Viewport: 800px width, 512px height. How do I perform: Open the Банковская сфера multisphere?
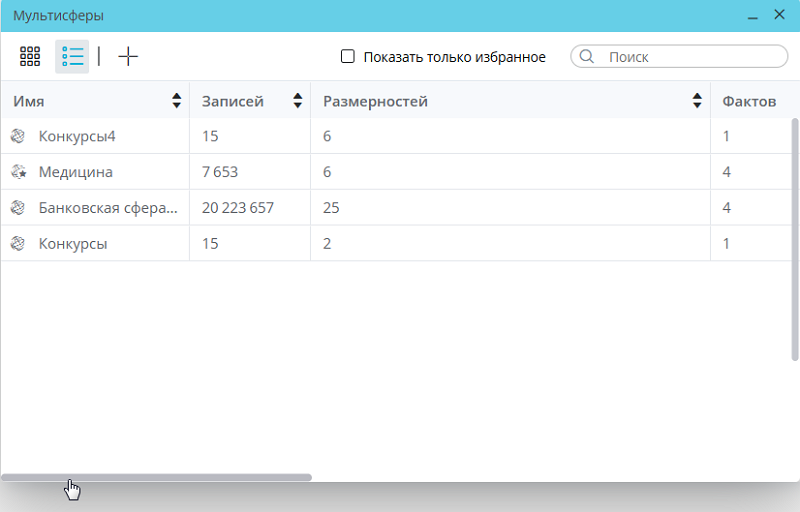(108, 208)
